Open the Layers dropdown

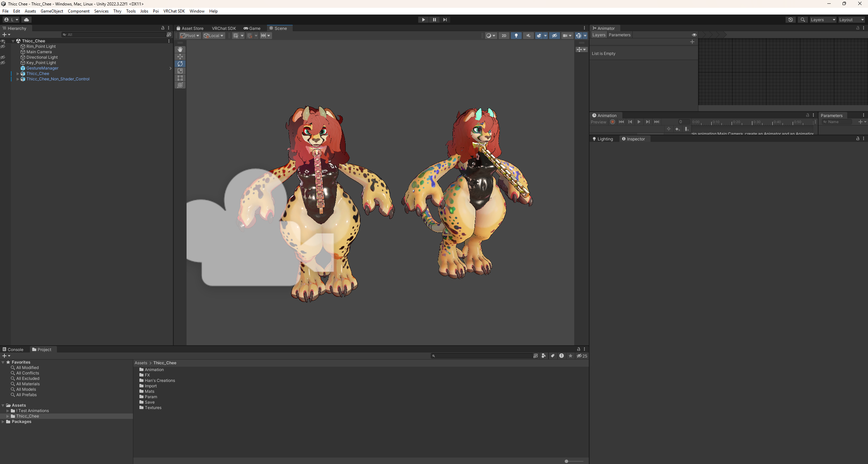823,20
